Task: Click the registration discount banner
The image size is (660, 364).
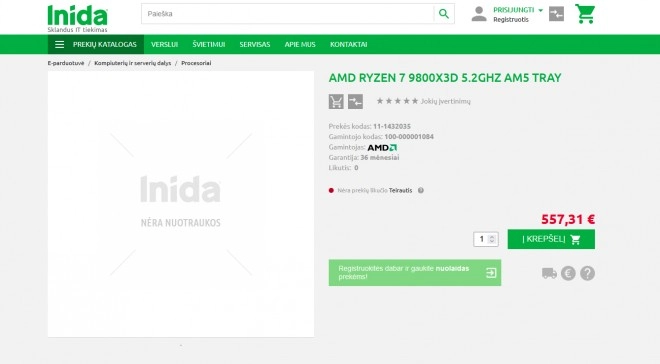Action: tap(415, 273)
